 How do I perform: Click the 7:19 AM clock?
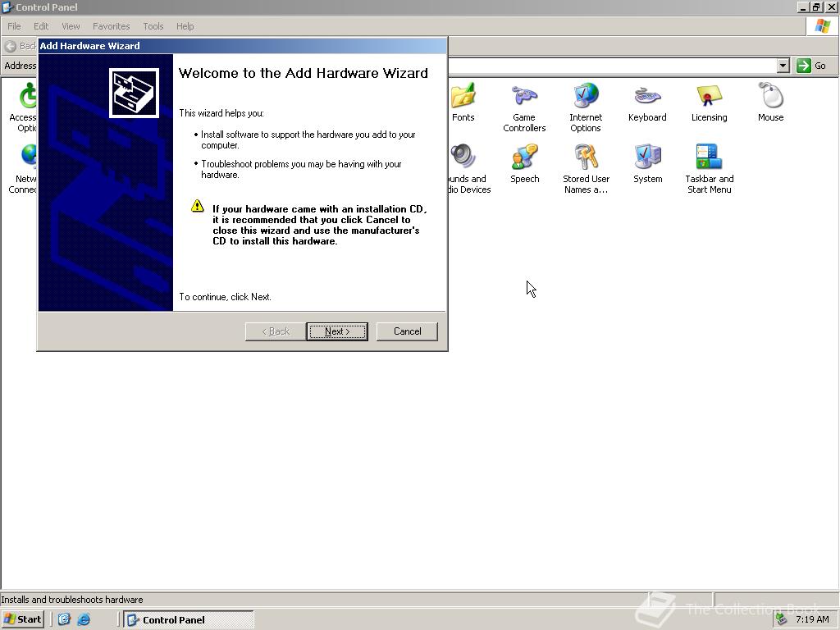(x=812, y=620)
